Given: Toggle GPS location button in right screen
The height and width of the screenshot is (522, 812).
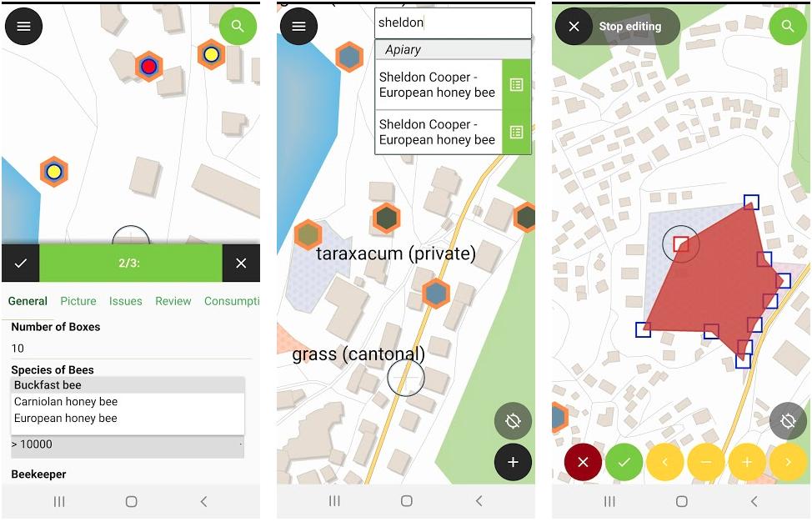Looking at the screenshot, I should pyautogui.click(x=788, y=420).
